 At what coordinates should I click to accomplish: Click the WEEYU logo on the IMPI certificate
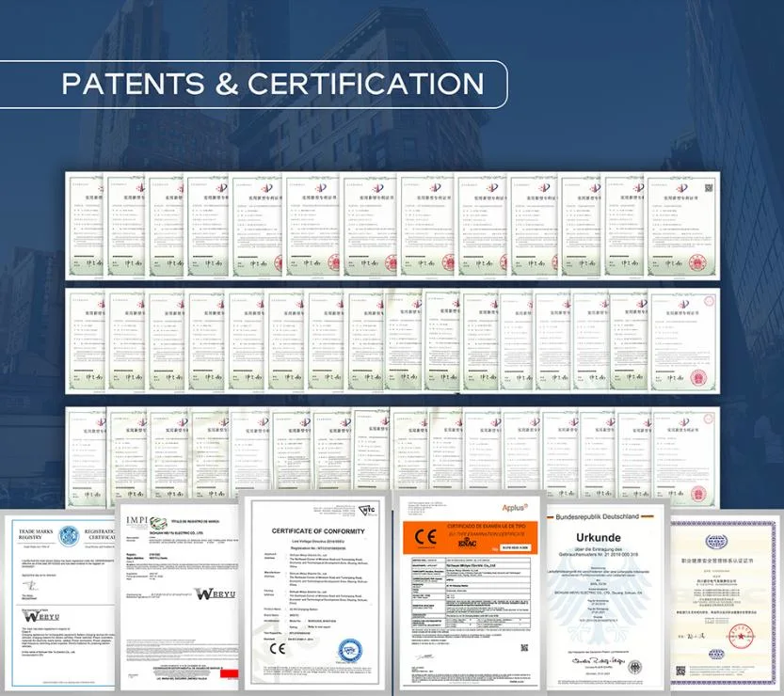click(x=215, y=593)
